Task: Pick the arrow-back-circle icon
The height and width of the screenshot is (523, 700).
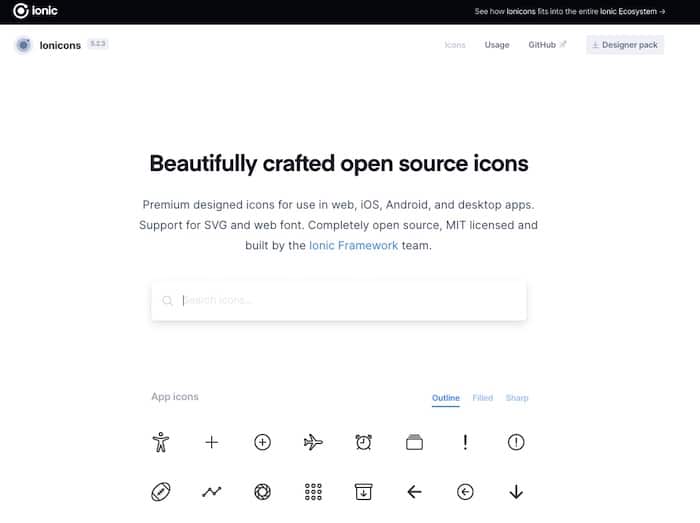Action: tap(465, 492)
